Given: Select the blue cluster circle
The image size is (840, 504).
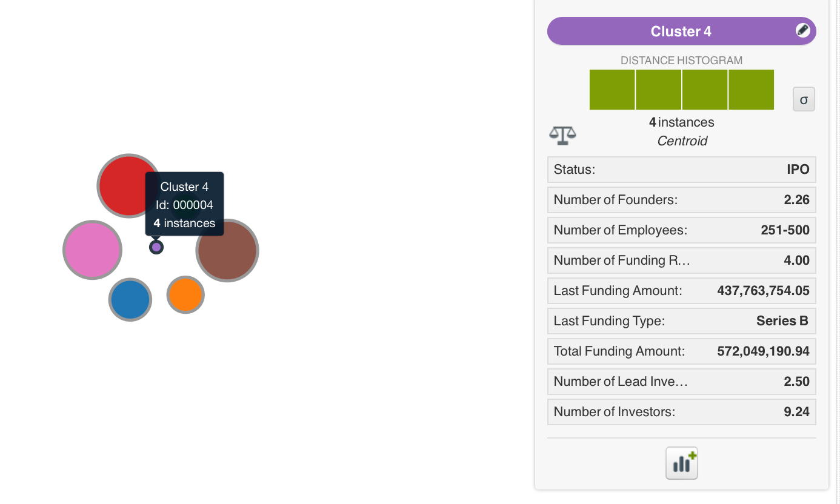Looking at the screenshot, I should [130, 299].
